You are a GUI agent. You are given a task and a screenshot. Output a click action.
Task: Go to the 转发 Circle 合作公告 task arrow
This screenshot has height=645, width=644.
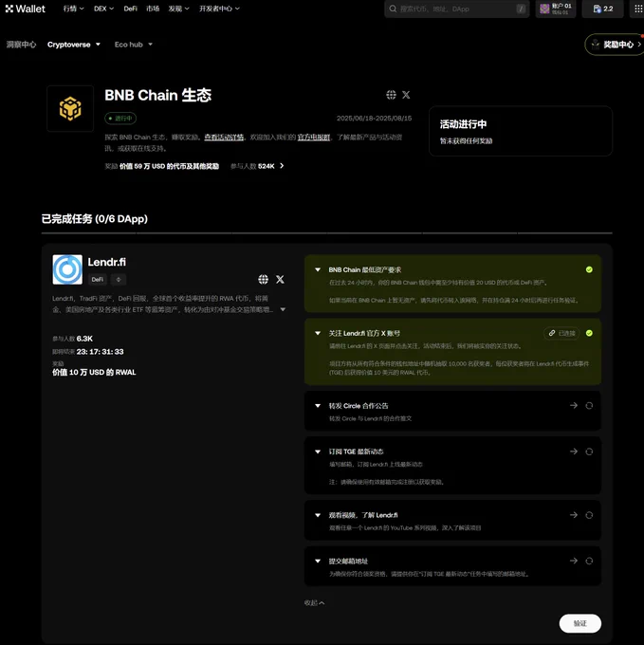pos(574,406)
